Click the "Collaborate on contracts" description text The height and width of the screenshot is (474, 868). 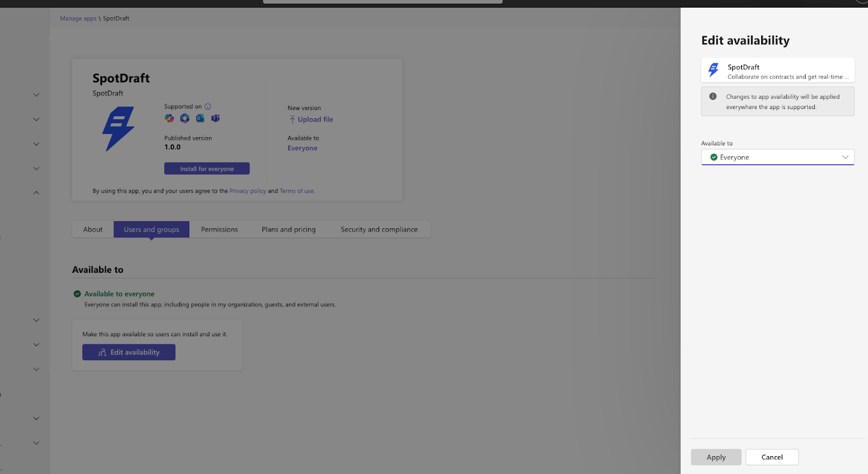[x=788, y=77]
